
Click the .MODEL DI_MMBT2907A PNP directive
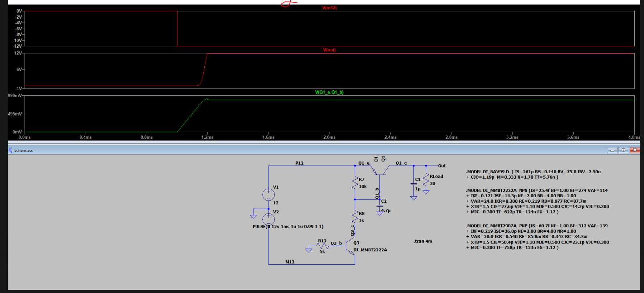pyautogui.click(x=537, y=237)
